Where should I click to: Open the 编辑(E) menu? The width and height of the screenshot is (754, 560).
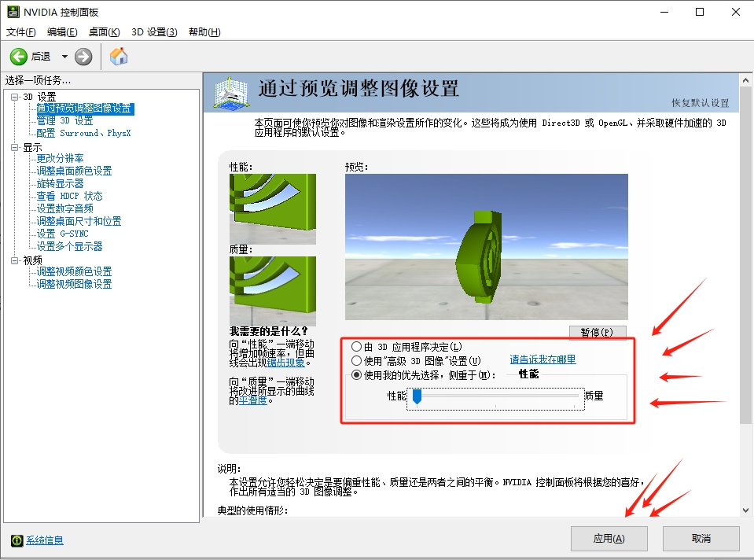[x=62, y=32]
